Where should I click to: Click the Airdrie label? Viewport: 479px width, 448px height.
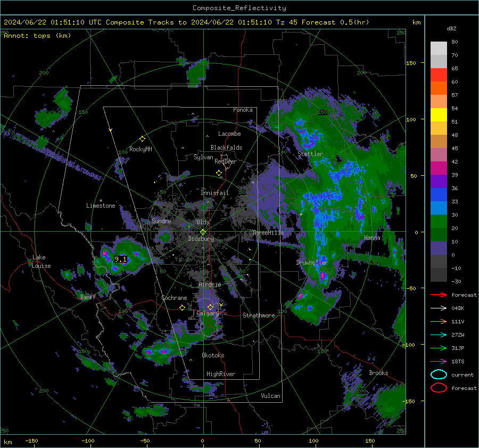[210, 284]
